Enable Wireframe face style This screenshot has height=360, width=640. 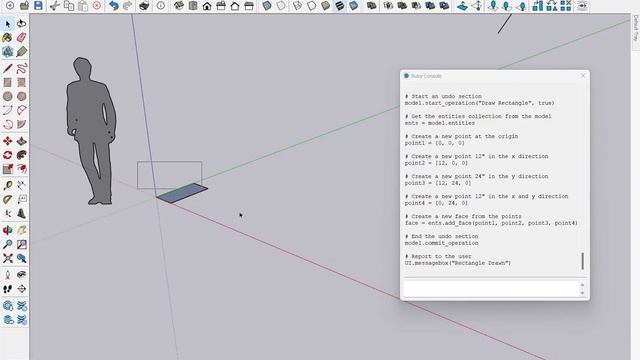(298, 6)
